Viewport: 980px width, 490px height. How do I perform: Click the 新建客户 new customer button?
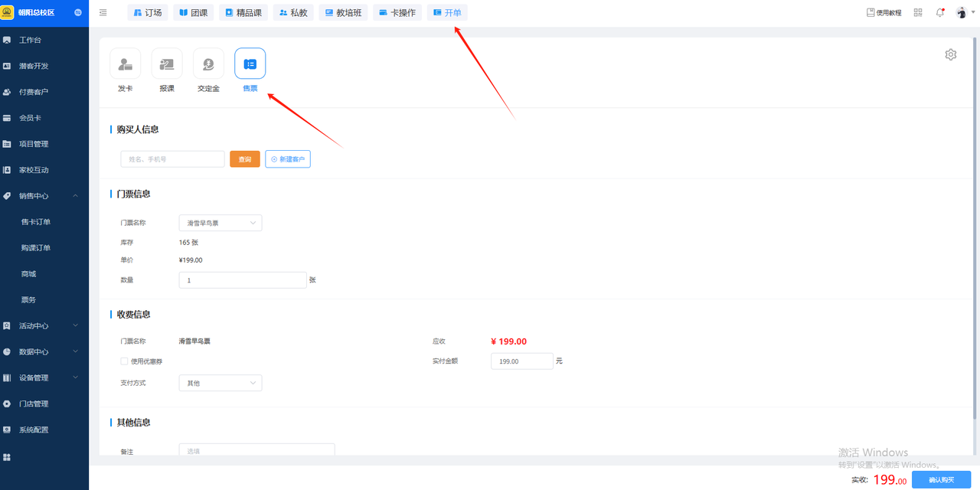(288, 159)
